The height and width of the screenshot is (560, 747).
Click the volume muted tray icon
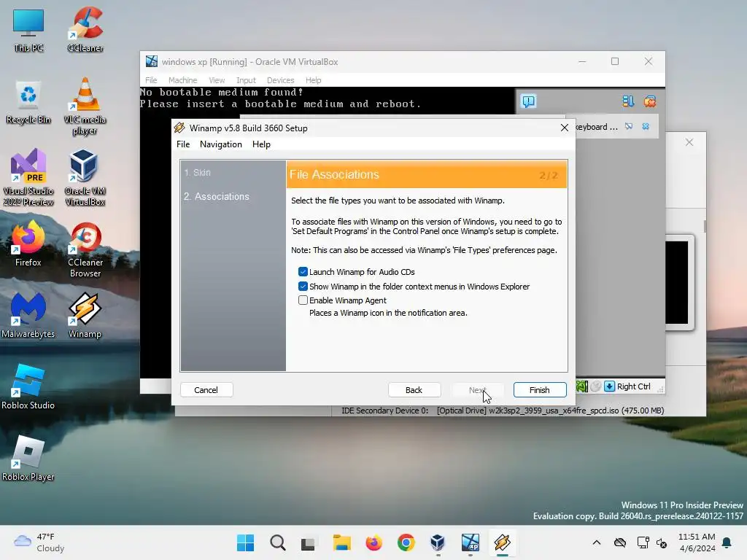pyautogui.click(x=662, y=542)
